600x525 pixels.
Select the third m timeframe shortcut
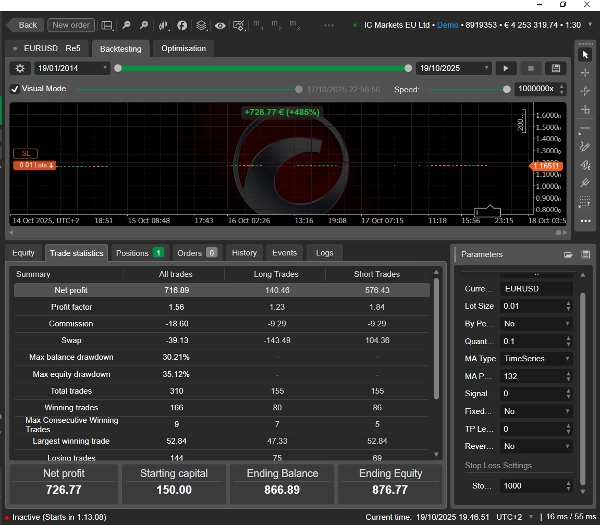tap(295, 25)
